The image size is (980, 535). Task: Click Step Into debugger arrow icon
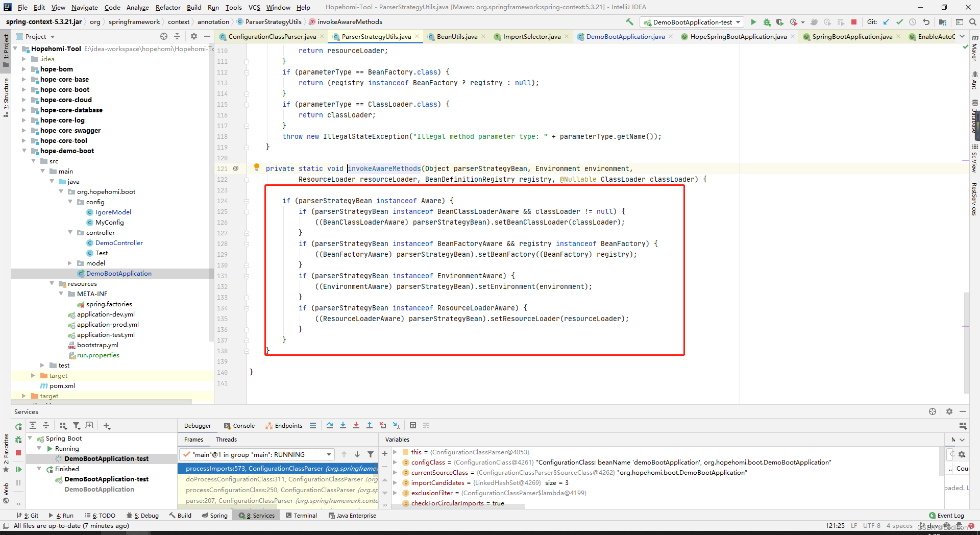343,425
